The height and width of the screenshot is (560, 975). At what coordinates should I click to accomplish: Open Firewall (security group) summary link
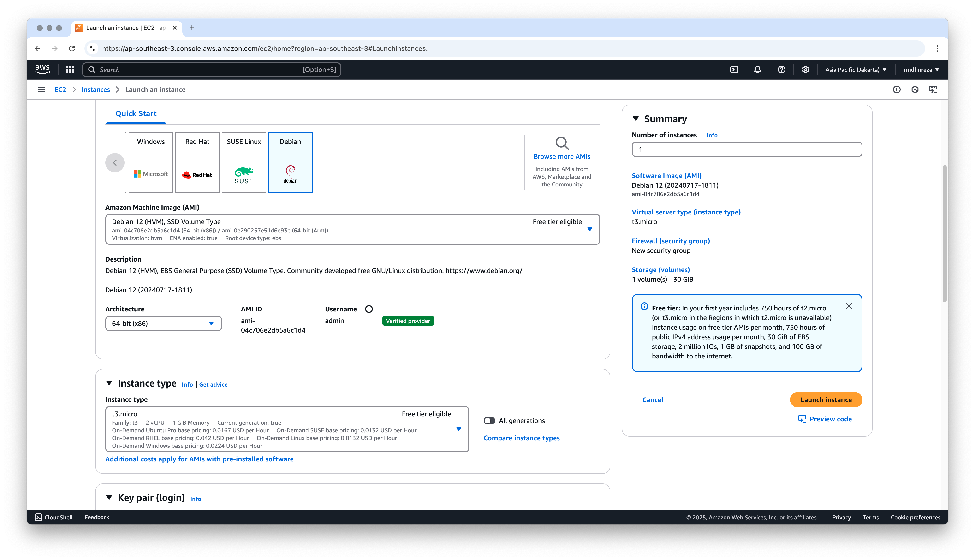(671, 241)
